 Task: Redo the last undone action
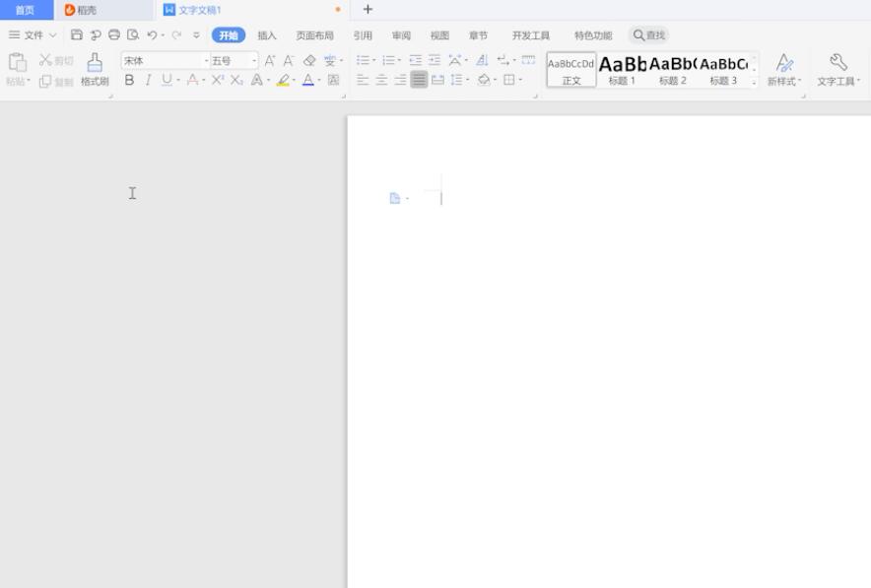pos(176,35)
